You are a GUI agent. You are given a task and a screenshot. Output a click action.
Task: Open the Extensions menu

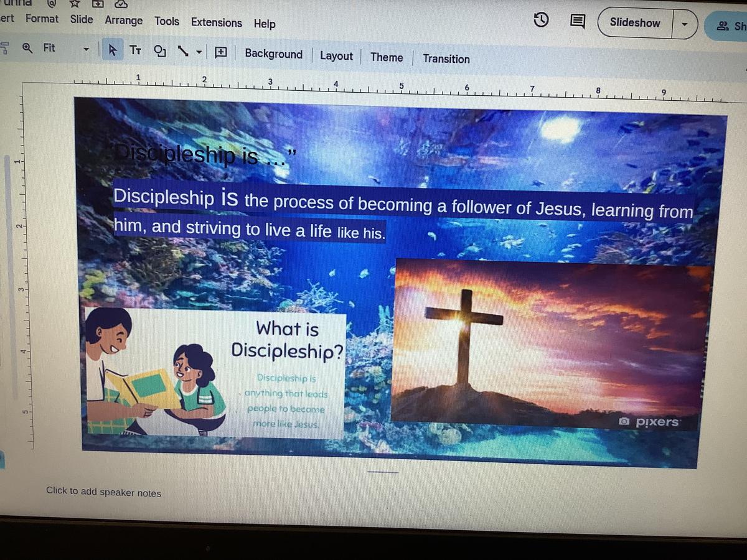[x=216, y=22]
